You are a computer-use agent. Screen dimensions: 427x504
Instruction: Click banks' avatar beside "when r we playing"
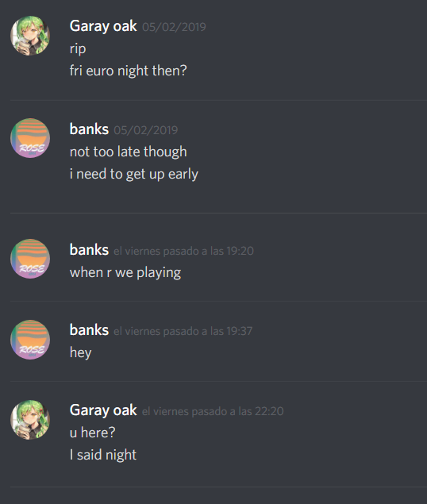(x=30, y=259)
